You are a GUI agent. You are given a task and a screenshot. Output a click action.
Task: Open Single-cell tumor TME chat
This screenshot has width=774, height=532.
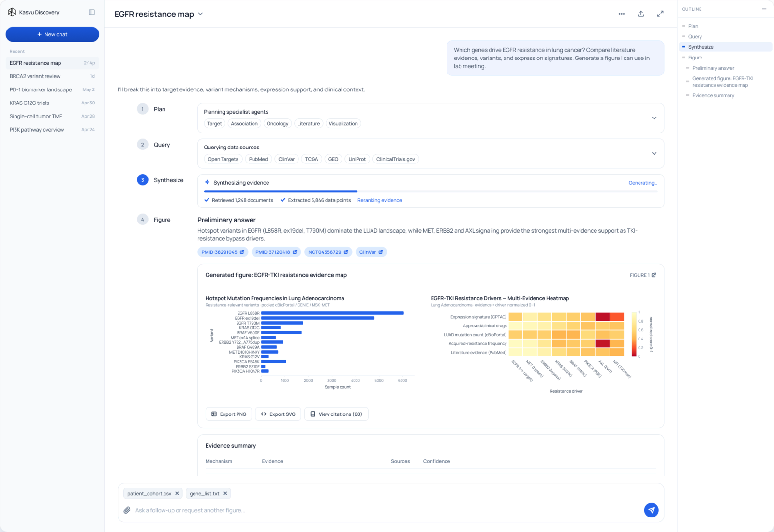(x=52, y=116)
